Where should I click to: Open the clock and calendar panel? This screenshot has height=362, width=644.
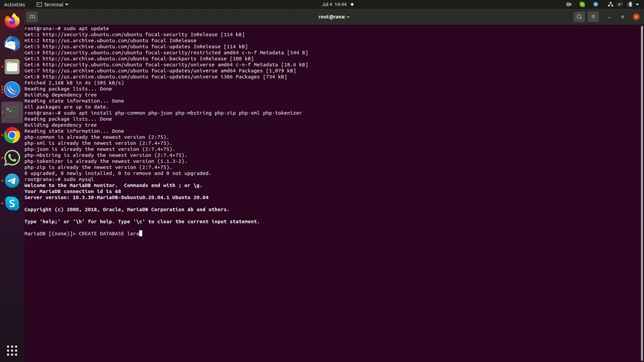(334, 5)
